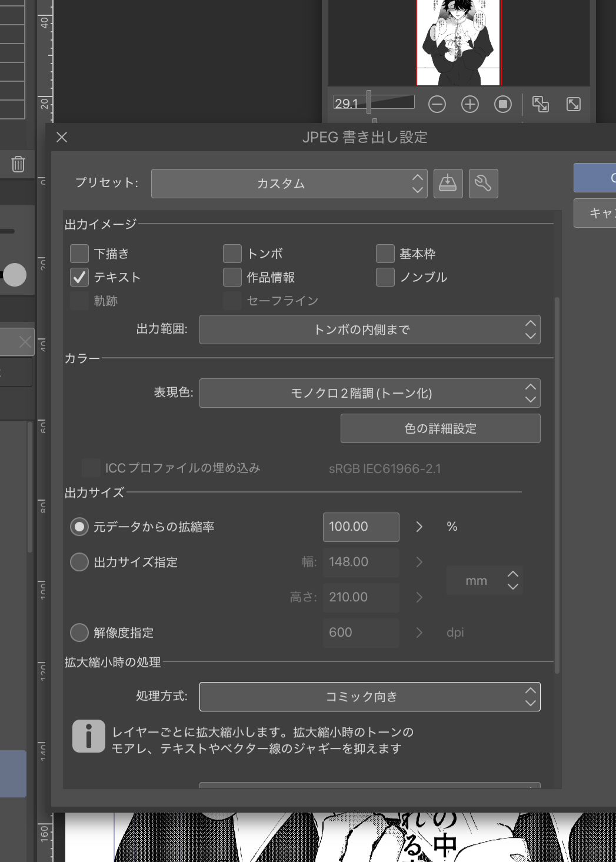The width and height of the screenshot is (616, 862).
Task: Open preset settings wrench icon
Action: pos(483,184)
